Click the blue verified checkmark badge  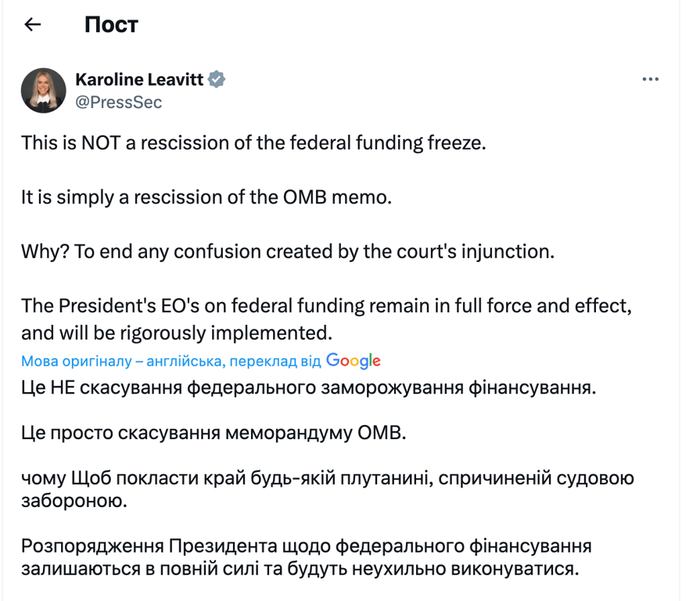click(x=217, y=78)
